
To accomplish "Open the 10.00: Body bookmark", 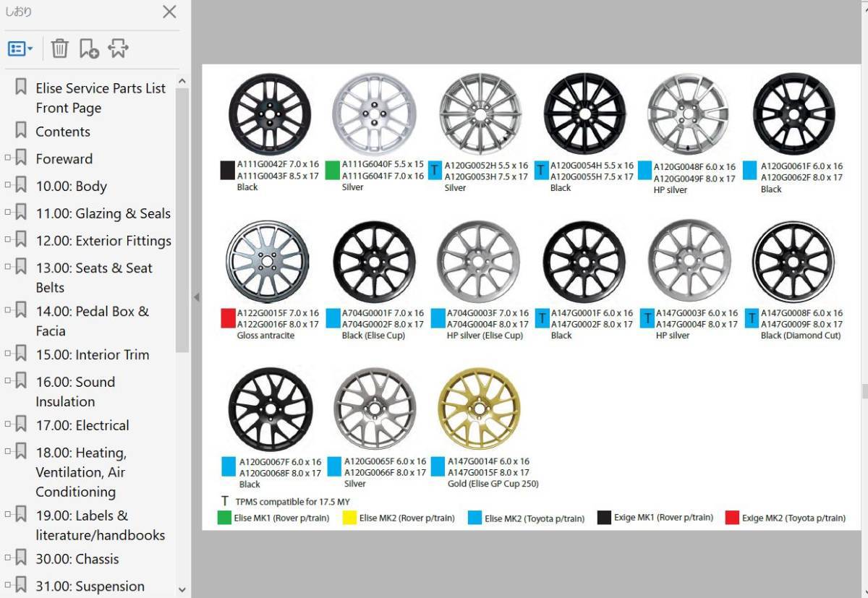I will pos(71,186).
